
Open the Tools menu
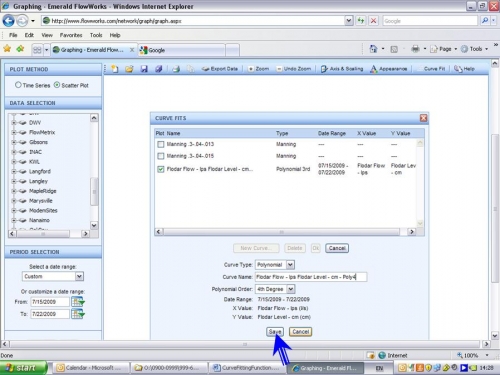click(96, 35)
